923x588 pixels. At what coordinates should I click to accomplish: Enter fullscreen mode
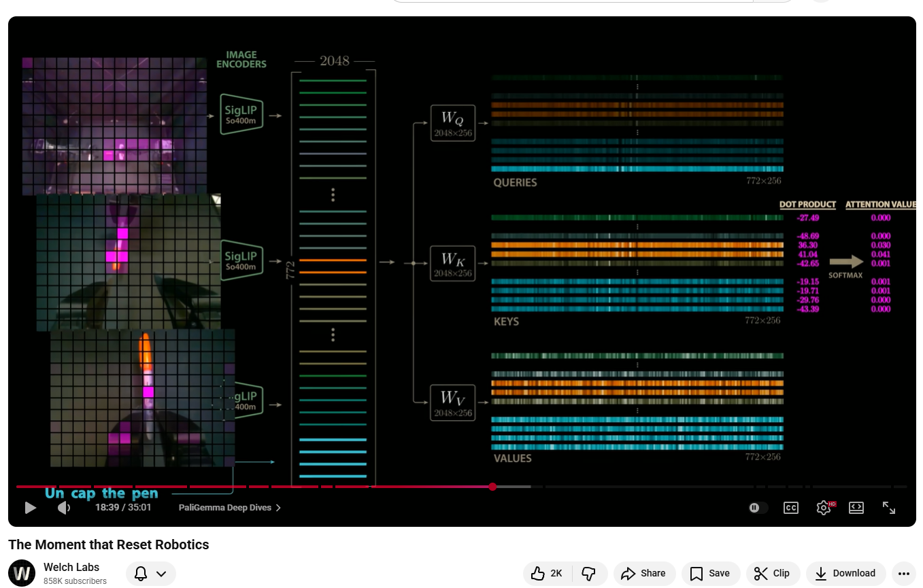tap(888, 507)
